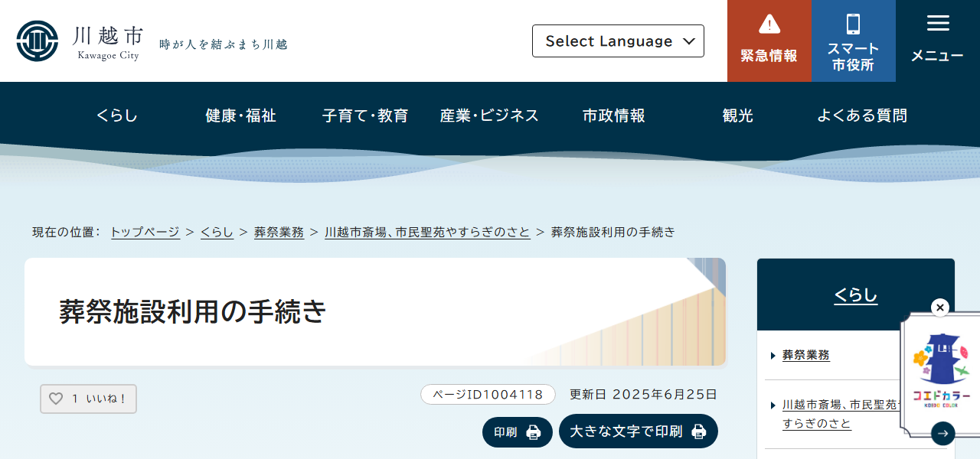Select the 健康・福祉 navigation menu item
This screenshot has height=459, width=980.
point(240,116)
